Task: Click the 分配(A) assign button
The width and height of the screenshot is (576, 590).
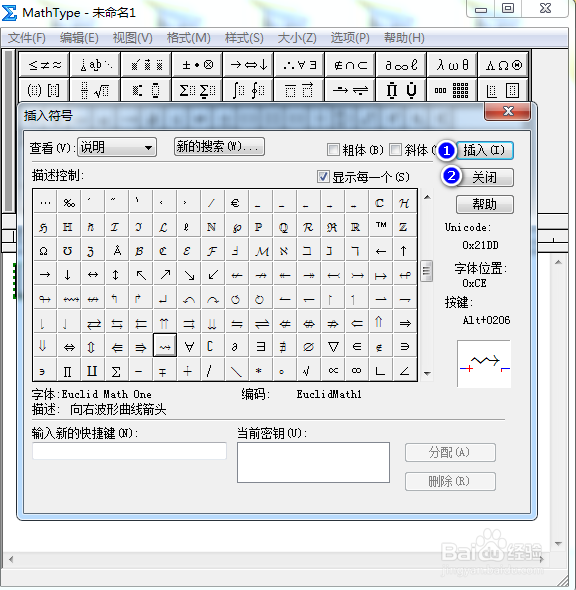Action: click(x=450, y=452)
